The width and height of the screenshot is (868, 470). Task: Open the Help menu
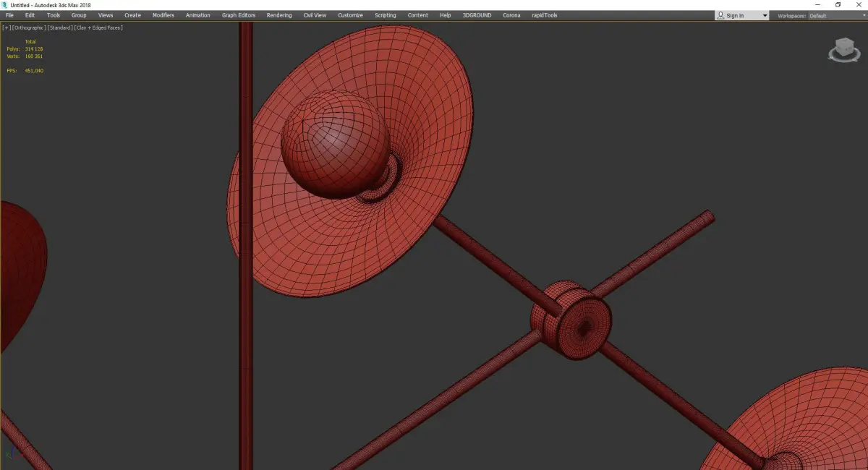tap(446, 15)
